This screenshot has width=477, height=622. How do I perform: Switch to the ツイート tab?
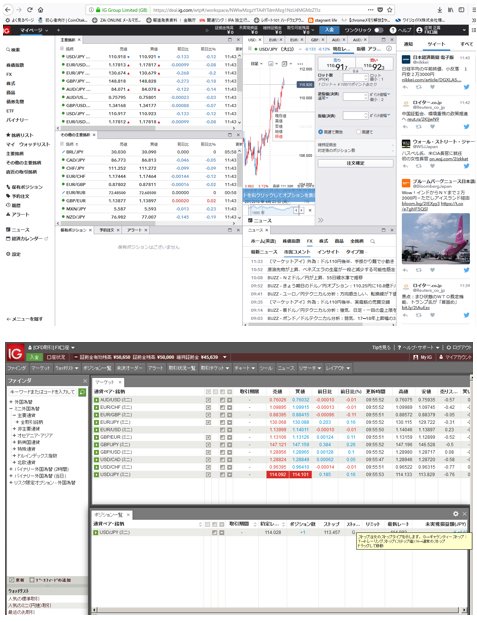pos(436,44)
